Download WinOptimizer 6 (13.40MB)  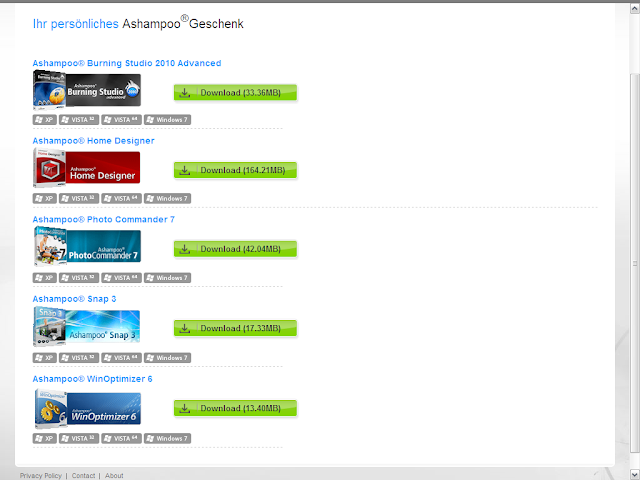coord(235,408)
